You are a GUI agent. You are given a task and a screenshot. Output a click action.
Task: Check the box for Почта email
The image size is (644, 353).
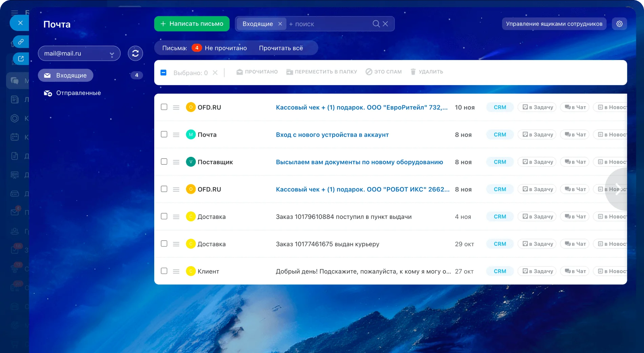click(x=164, y=134)
